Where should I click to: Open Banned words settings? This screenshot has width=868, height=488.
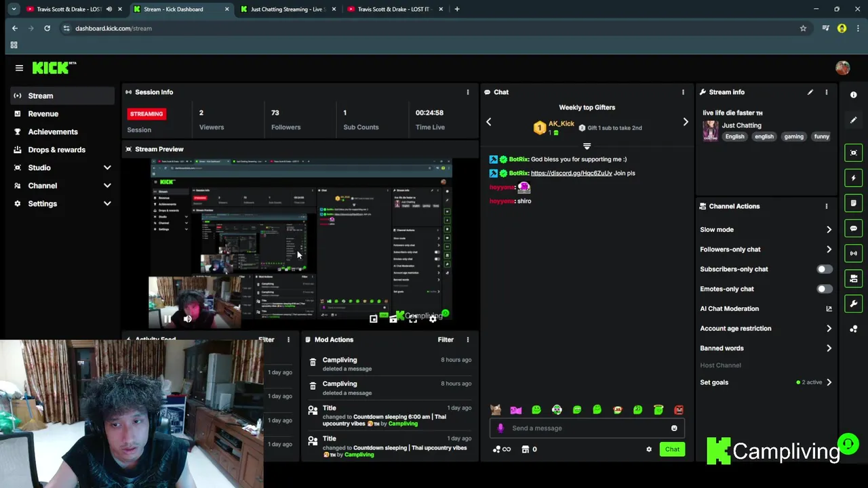tap(766, 348)
